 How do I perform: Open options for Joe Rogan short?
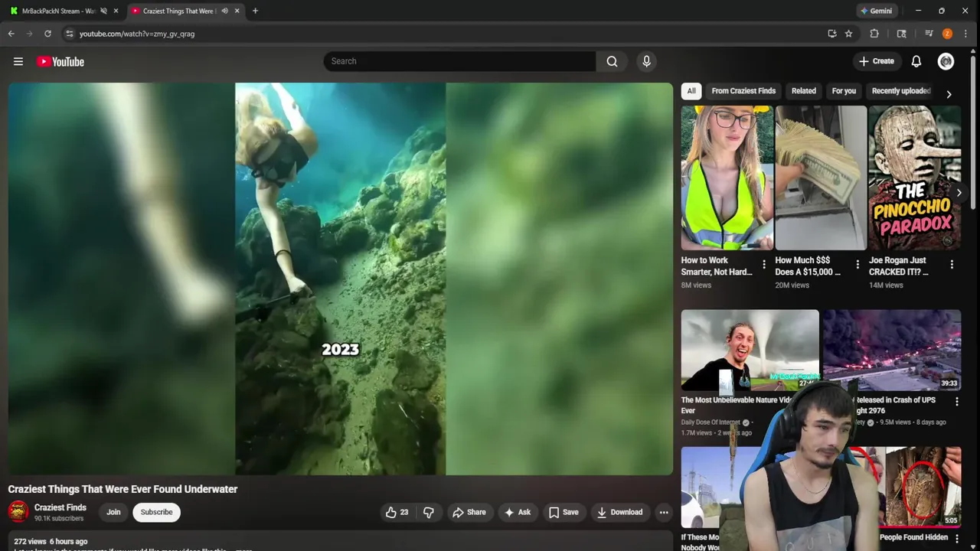952,265
